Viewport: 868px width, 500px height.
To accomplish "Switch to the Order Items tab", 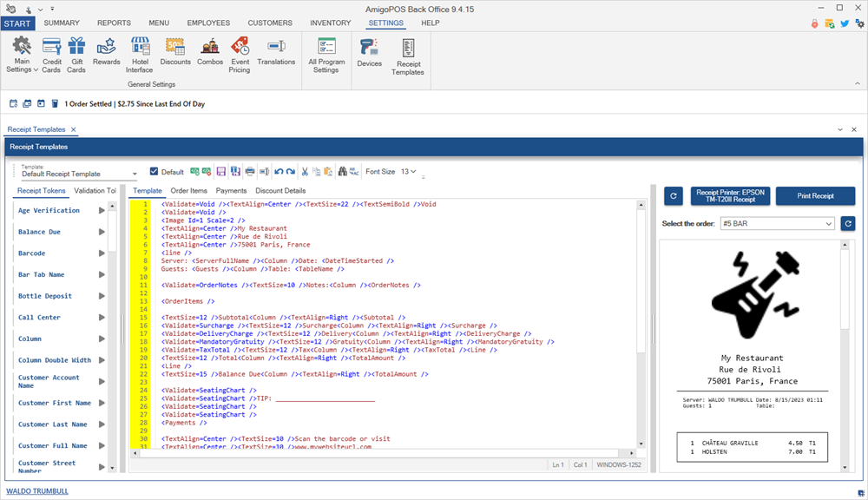I will click(x=188, y=190).
